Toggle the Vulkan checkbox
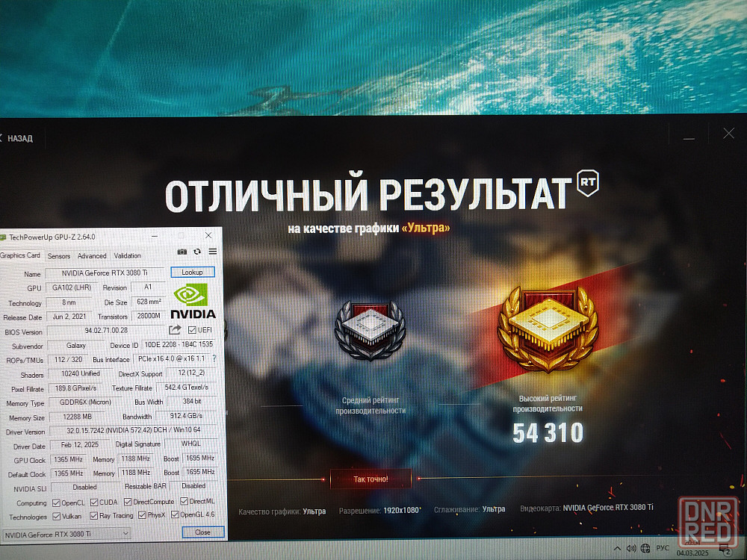The height and width of the screenshot is (560, 747). (x=56, y=516)
